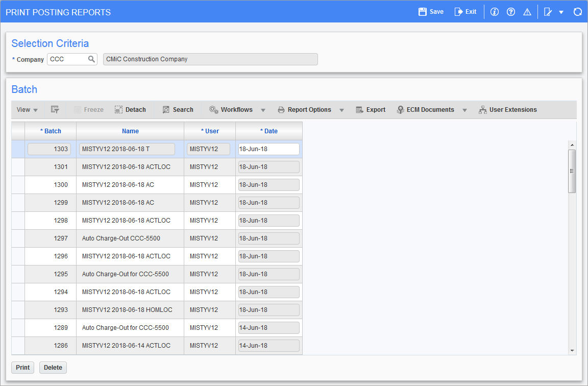This screenshot has width=588, height=386.
Task: Open the information circle icon
Action: (x=494, y=12)
